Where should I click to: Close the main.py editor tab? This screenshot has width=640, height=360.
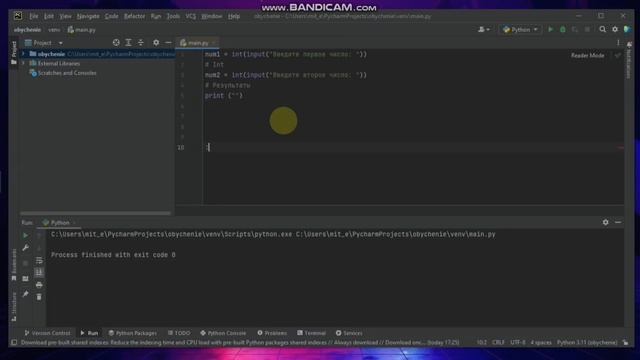tap(213, 42)
